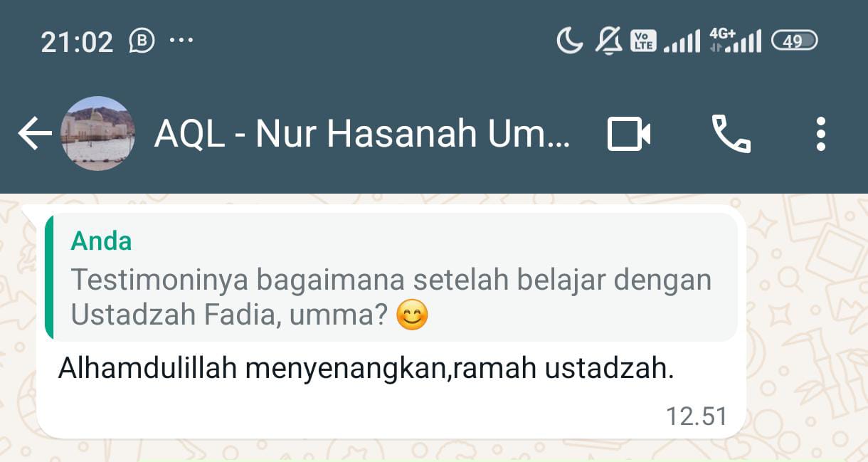Tap the back arrow to leave chat
Viewport: 868px width, 462px height.
point(35,134)
